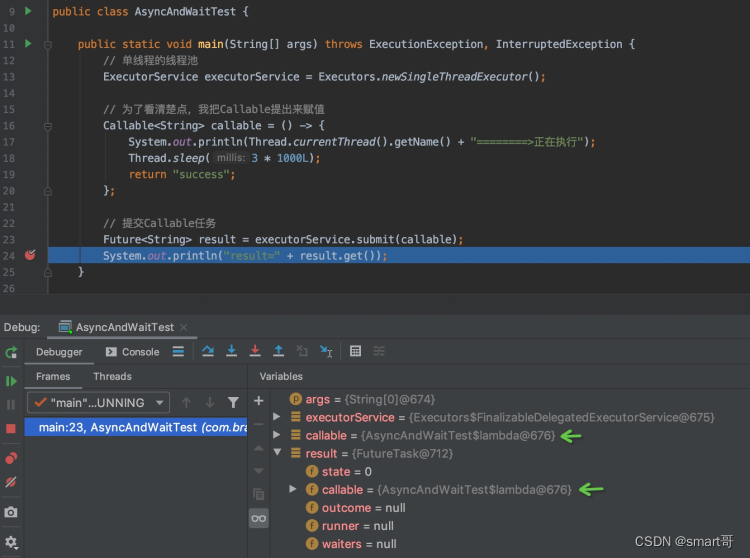Run the main method from the gutter arrow on line 11
The image size is (750, 558).
coord(28,44)
